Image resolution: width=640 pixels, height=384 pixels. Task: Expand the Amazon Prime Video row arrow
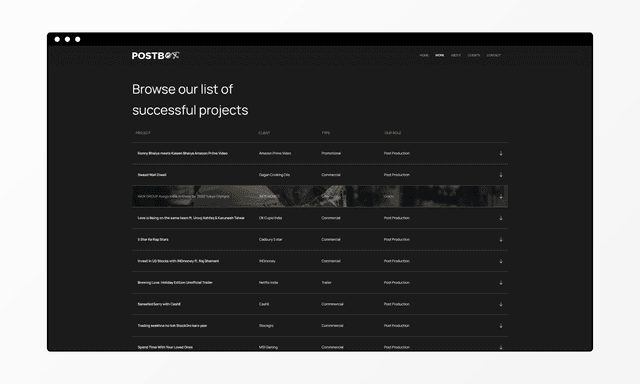501,153
